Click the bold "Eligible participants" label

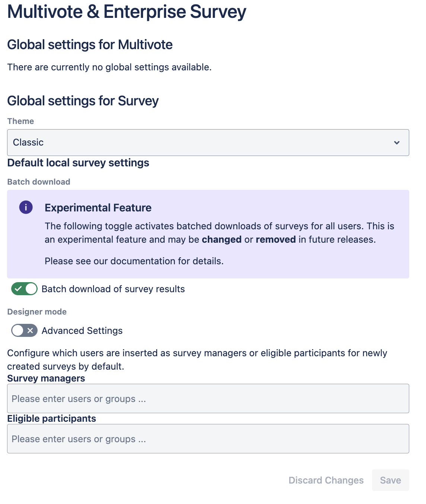pos(51,419)
